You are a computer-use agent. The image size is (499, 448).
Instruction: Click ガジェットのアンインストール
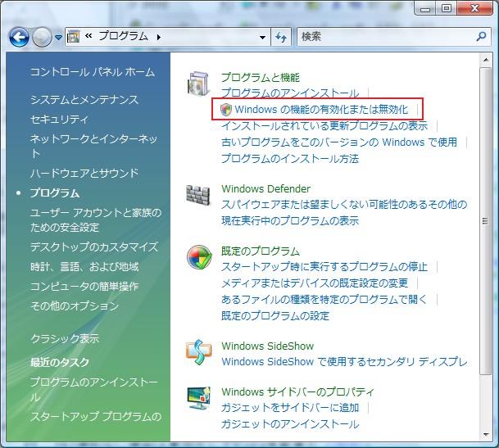[x=290, y=424]
